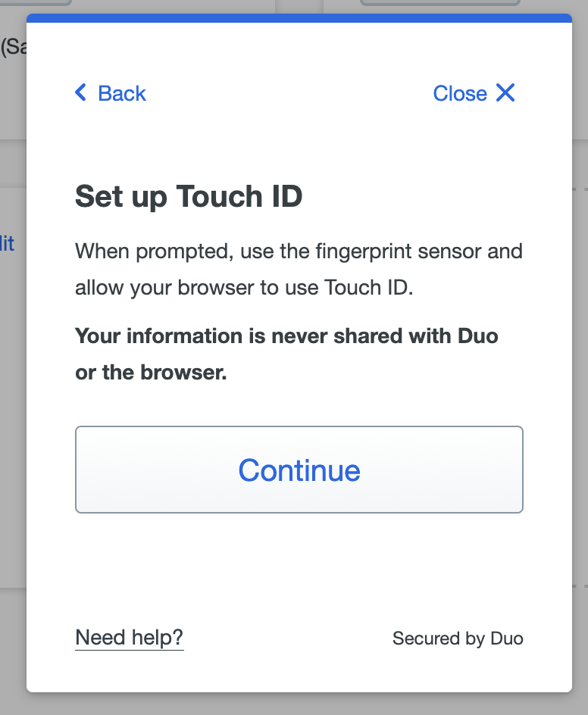Click the "When prompted, use the fingerprint sensor" line
588x715 pixels.
pyautogui.click(x=299, y=251)
